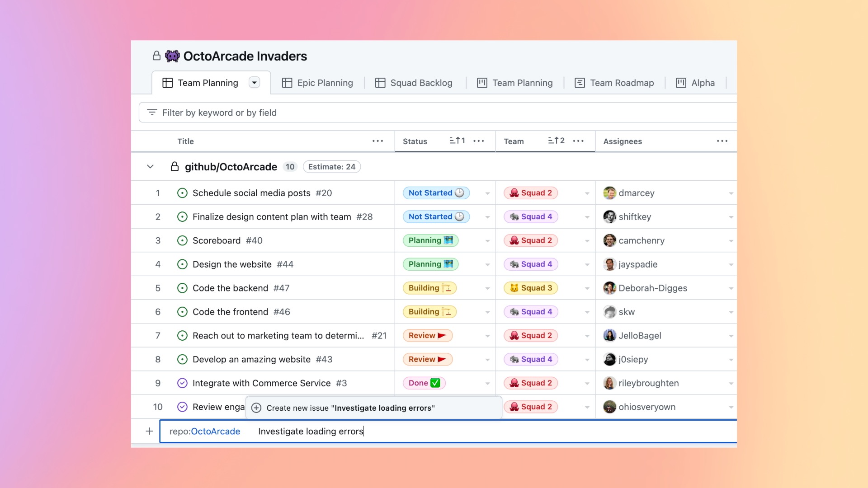Image resolution: width=868 pixels, height=488 pixels.
Task: Click the Estimate: 24 badge
Action: 332,167
